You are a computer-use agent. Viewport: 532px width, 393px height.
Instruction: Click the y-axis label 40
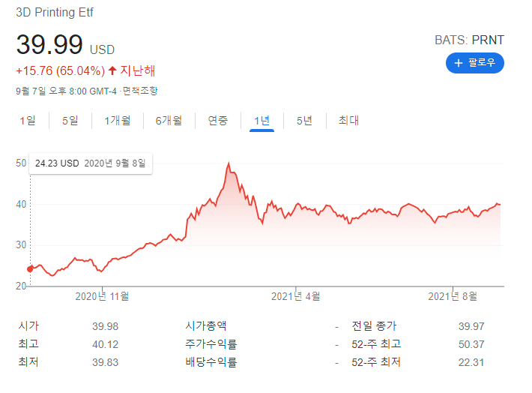[x=21, y=205]
